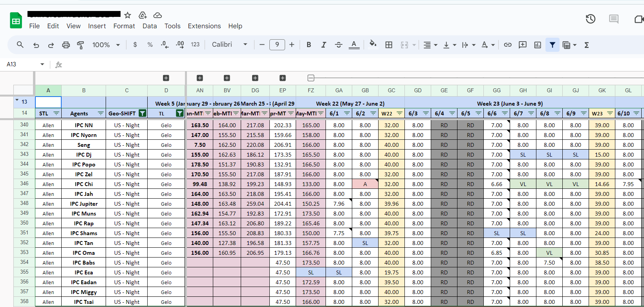Click the move to Drive folder icon
Viewport: 644px width, 307px height.
click(x=143, y=15)
